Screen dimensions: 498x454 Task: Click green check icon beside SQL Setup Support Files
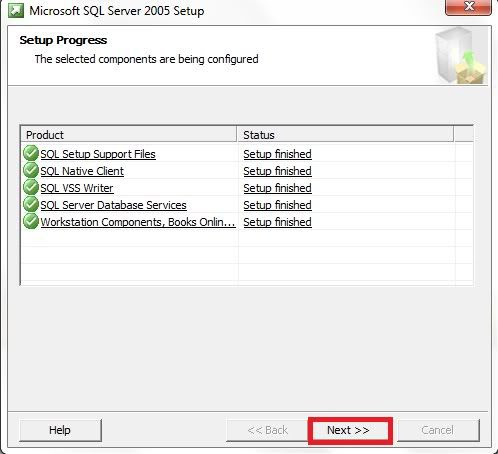pyautogui.click(x=31, y=153)
